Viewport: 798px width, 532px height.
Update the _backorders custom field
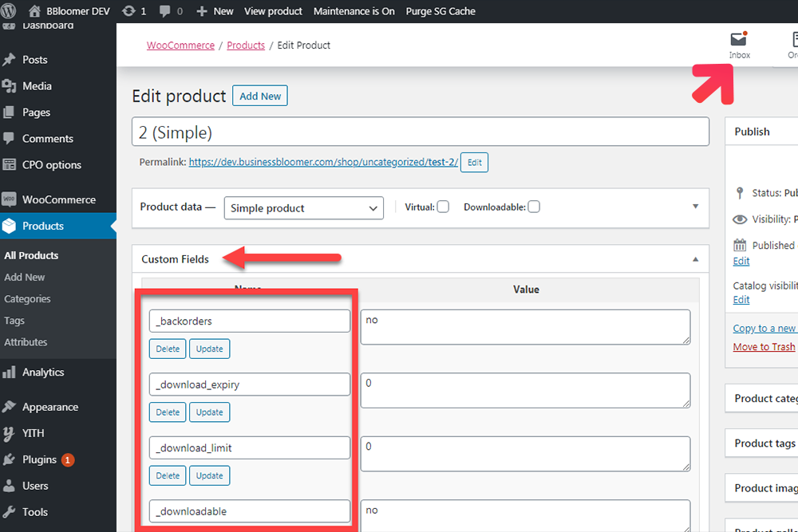point(210,349)
